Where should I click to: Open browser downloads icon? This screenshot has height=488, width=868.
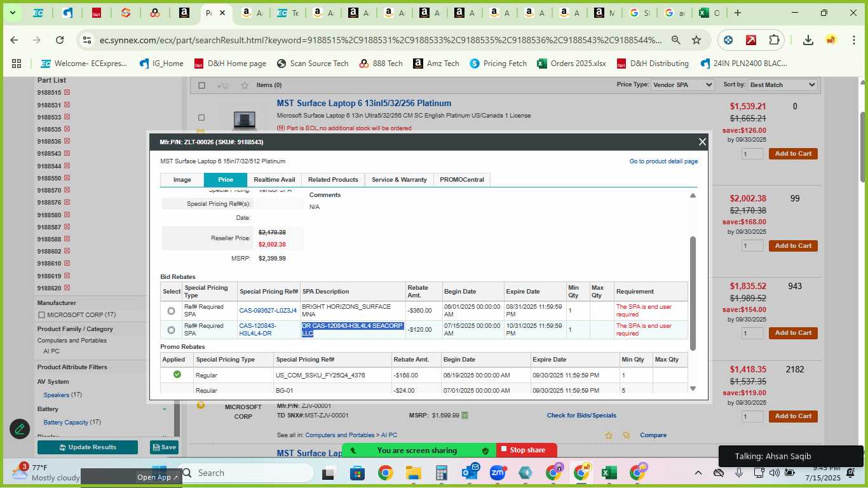808,40
